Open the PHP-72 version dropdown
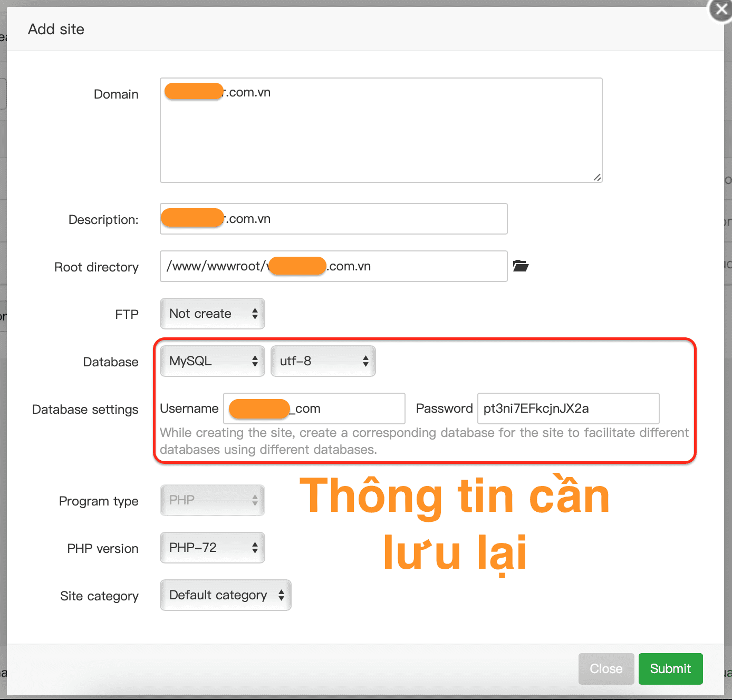Viewport: 732px width, 700px height. (x=212, y=548)
